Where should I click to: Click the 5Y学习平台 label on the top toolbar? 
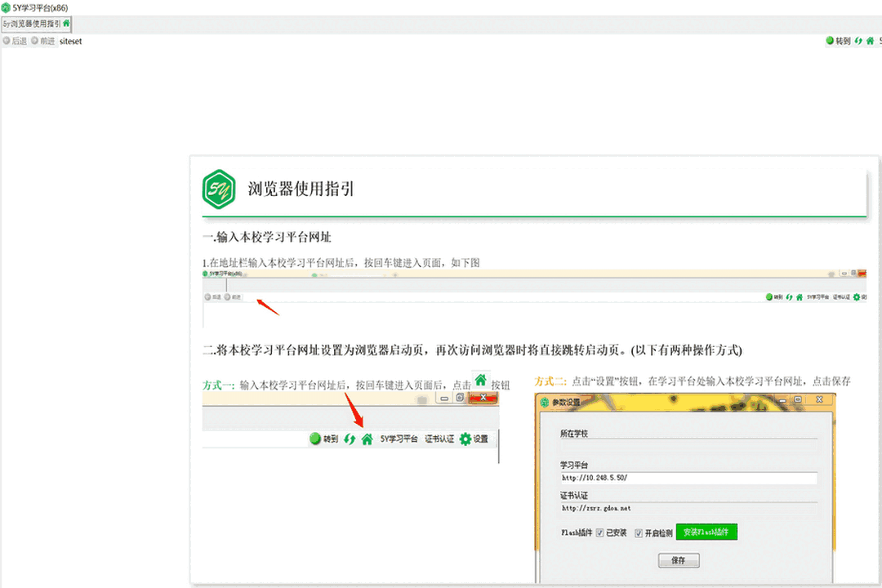tap(880, 40)
